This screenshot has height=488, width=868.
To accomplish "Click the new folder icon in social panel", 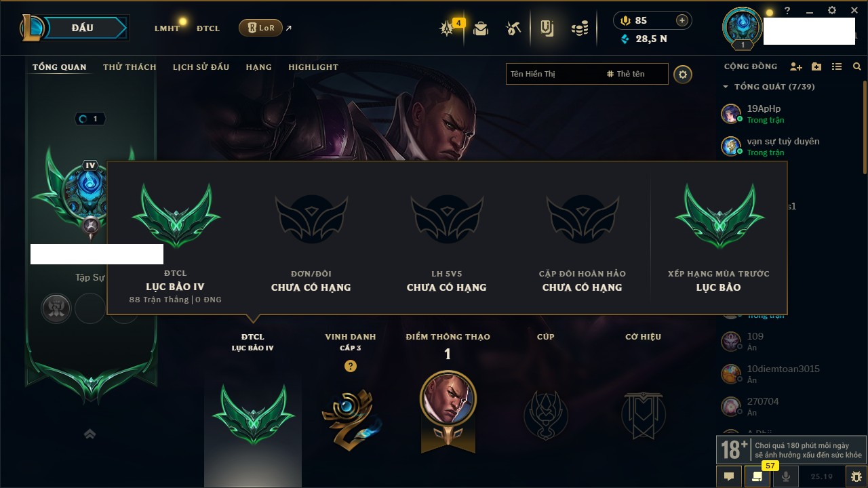I will (816, 66).
